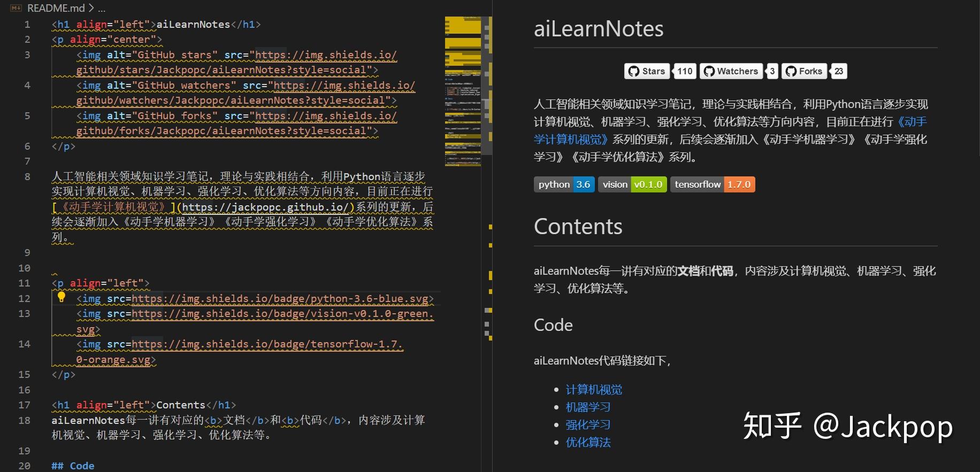Screen dimensions: 980x472
Task: Click the python-3.6-blue.svg badge URL on line 12
Action: pos(280,299)
